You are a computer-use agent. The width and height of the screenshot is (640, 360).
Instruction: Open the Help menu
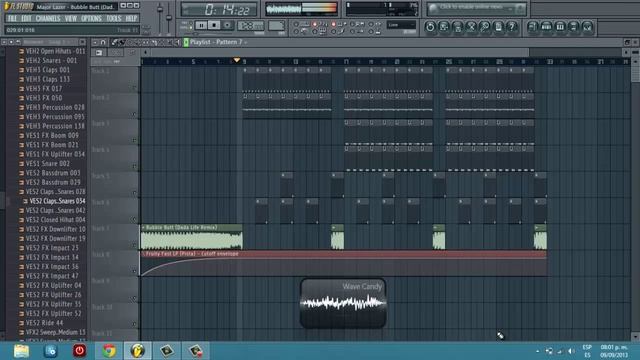point(131,18)
